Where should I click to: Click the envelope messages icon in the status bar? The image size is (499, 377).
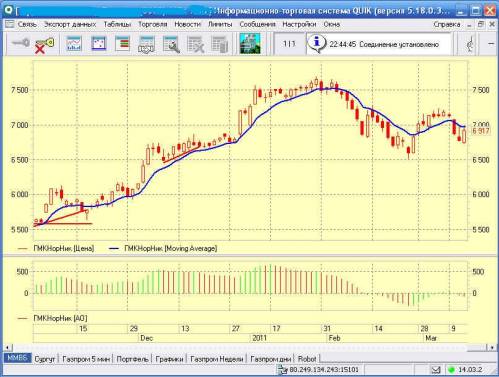coord(436,369)
